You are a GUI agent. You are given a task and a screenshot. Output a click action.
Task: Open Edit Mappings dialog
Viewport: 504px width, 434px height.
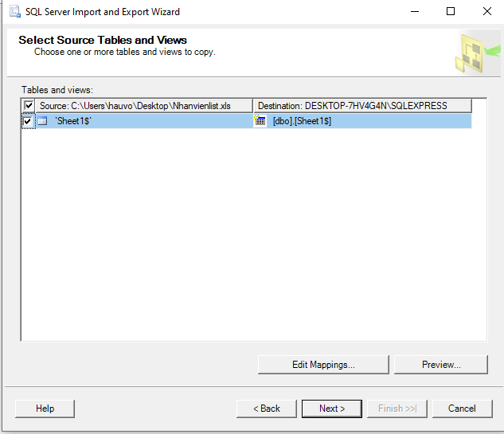[323, 365]
